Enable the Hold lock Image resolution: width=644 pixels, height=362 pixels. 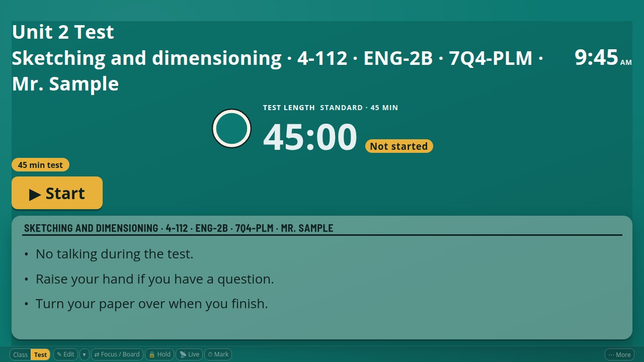pyautogui.click(x=159, y=354)
